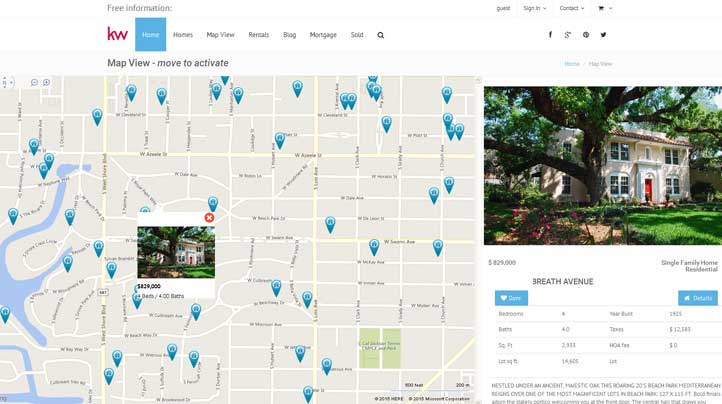Open the Facebook social icon
The width and height of the screenshot is (722, 404).
coord(550,35)
